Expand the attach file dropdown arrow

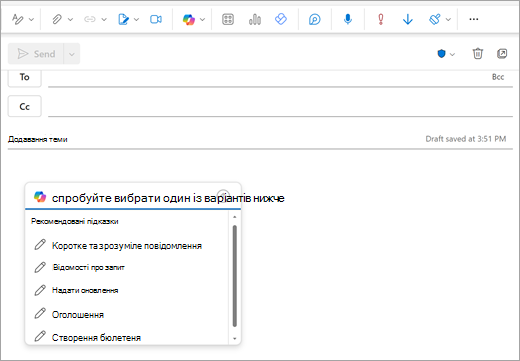click(70, 20)
